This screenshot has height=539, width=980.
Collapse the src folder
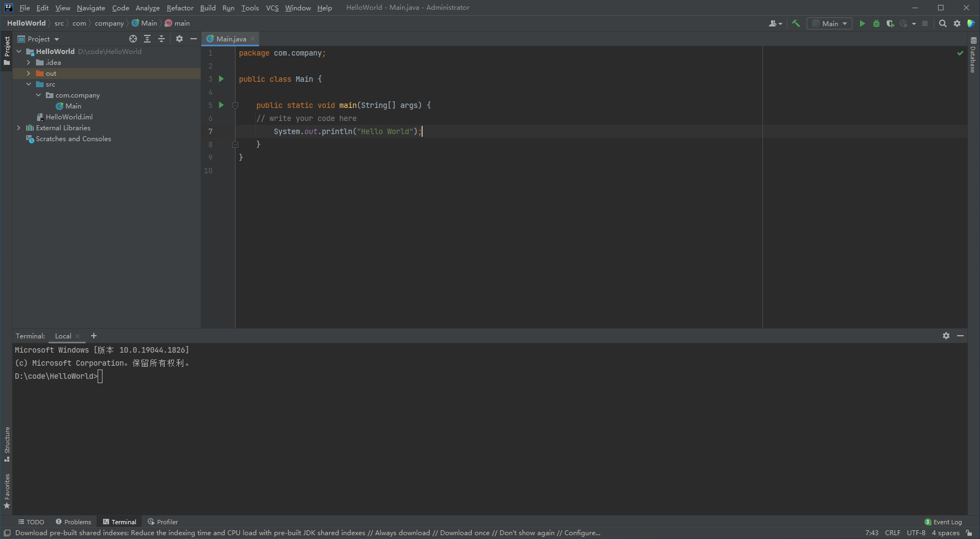point(29,84)
